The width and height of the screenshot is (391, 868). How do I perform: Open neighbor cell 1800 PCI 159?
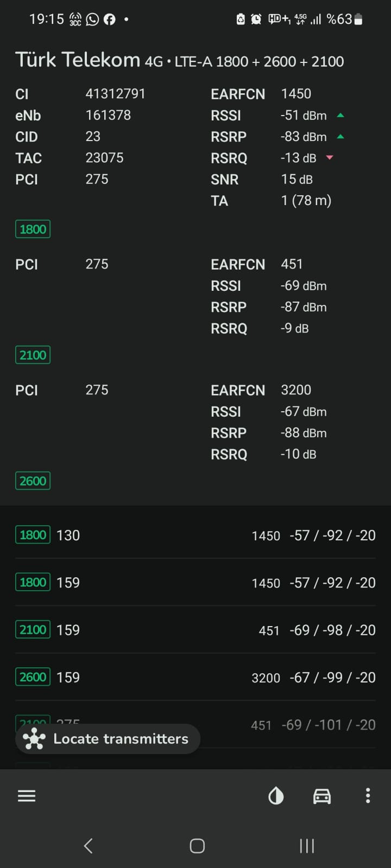tap(195, 583)
